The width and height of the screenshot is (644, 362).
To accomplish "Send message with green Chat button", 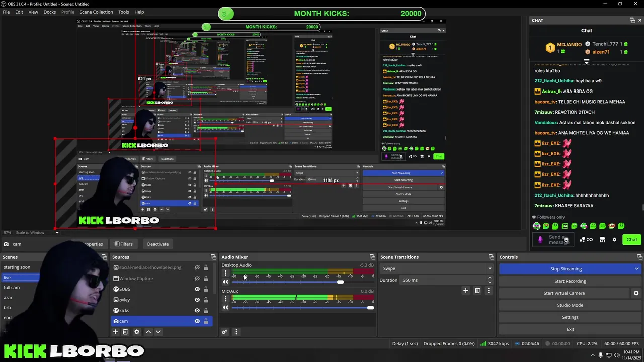I will (632, 240).
